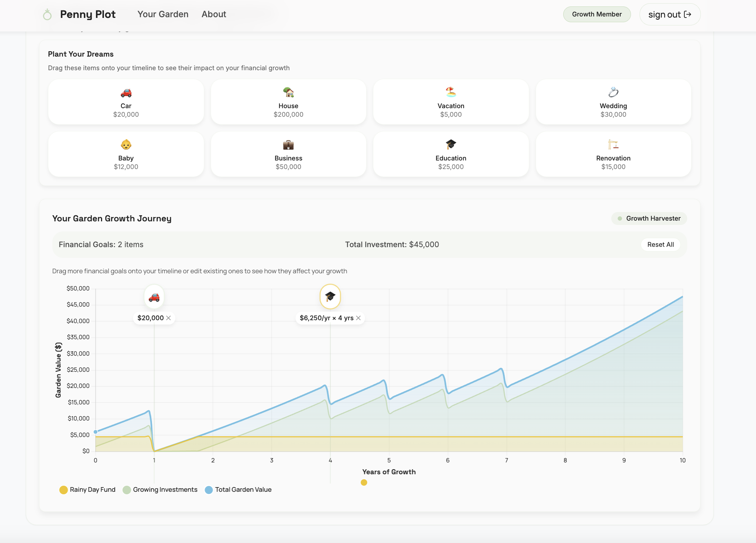
Task: Click the Growth Member badge
Action: tap(597, 14)
